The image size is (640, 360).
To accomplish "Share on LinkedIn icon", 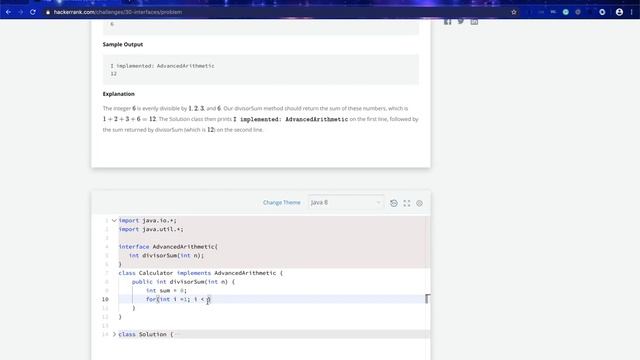I will tap(474, 21).
